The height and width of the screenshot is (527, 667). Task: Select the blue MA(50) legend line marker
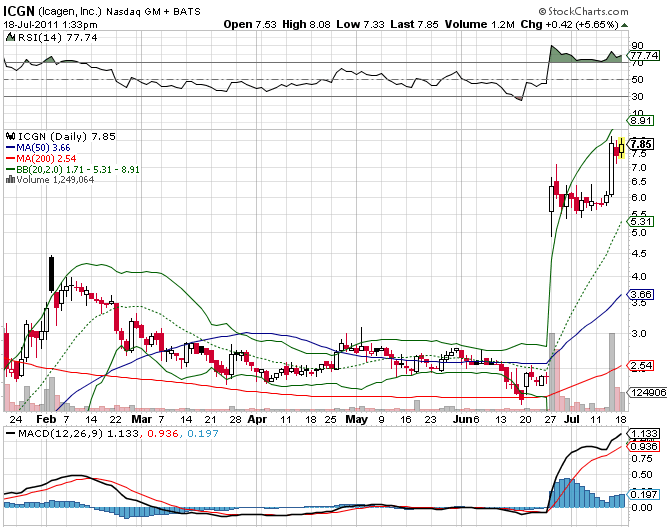[11, 148]
